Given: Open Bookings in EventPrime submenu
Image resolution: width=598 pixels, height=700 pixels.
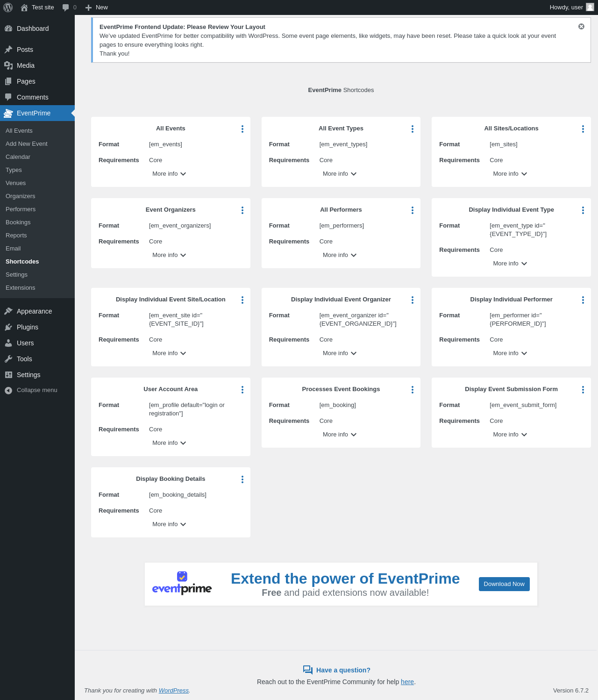Looking at the screenshot, I should coord(18,222).
